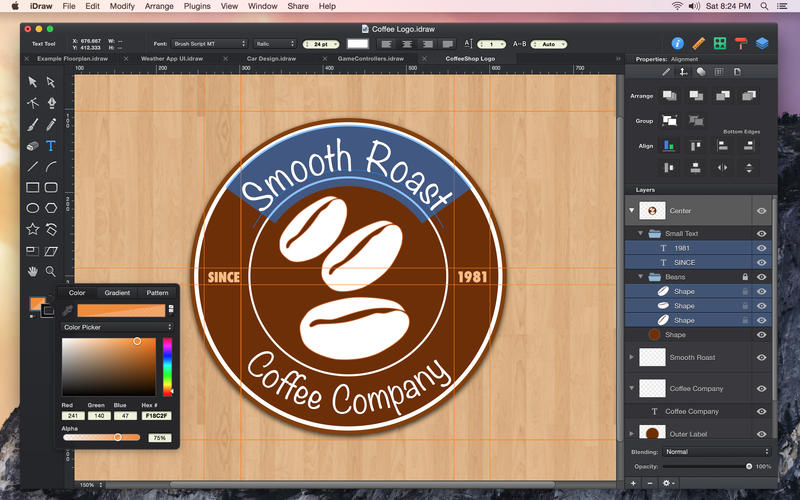
Task: Click the eyedropper in the color popup
Action: click(x=67, y=311)
